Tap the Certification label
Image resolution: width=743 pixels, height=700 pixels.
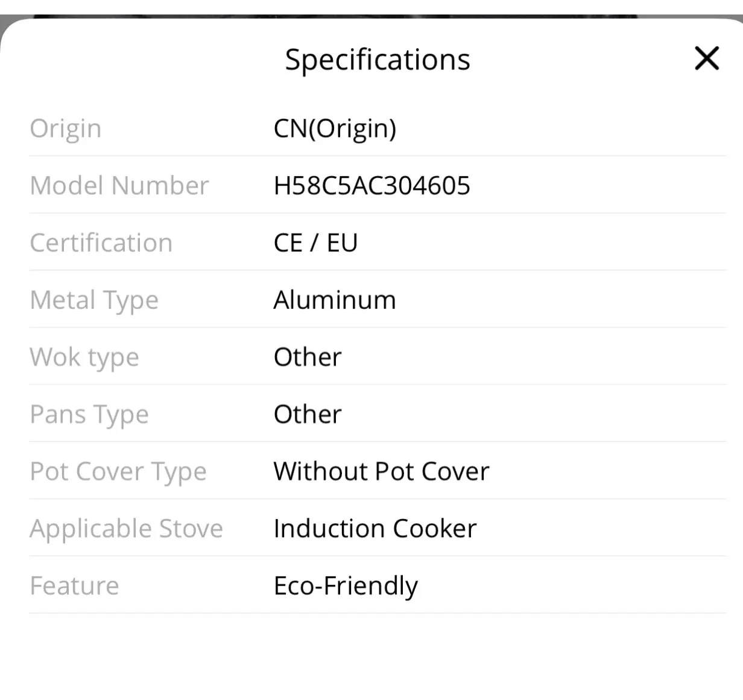click(x=101, y=243)
